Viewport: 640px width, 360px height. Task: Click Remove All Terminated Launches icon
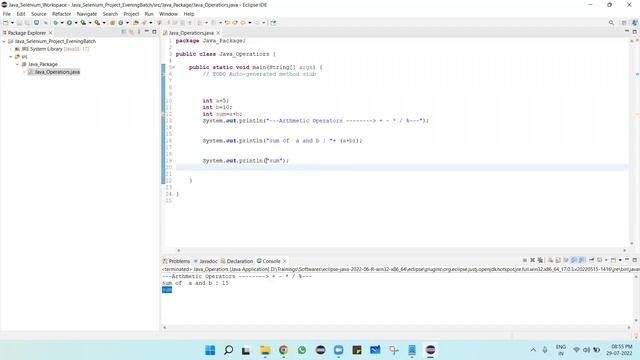540,260
